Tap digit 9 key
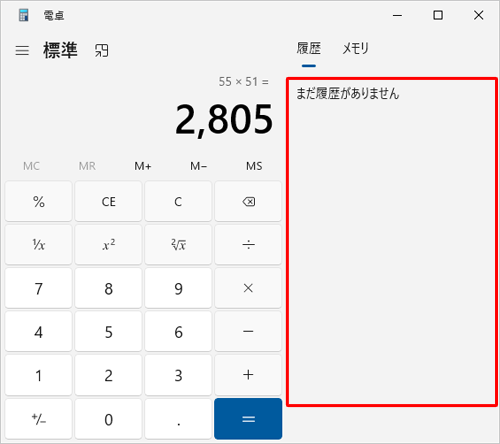The height and width of the screenshot is (444, 500). coord(178,288)
